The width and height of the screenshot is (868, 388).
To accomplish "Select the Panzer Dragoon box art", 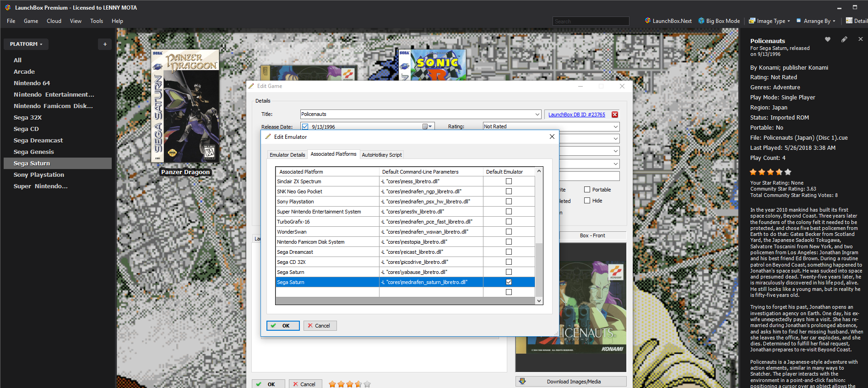I will [x=185, y=106].
